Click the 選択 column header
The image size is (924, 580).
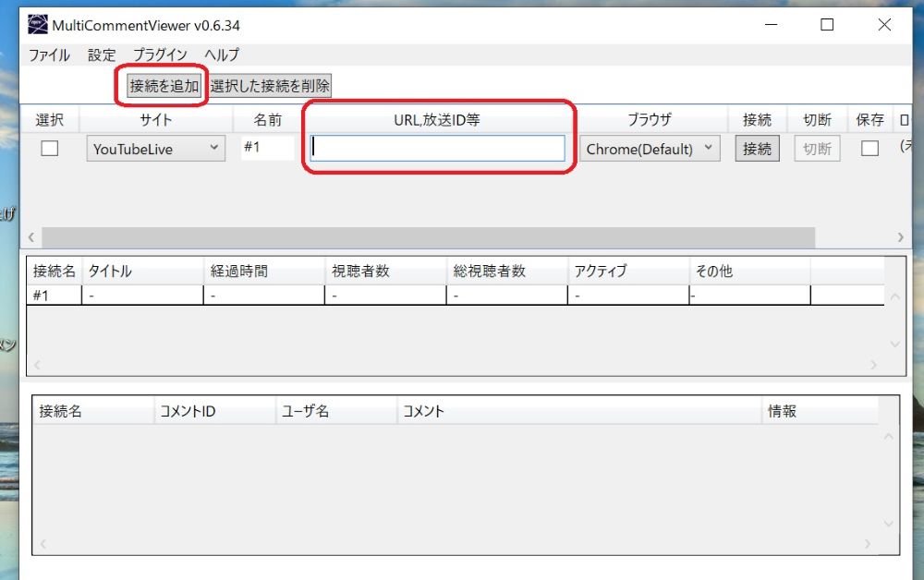tap(50, 120)
